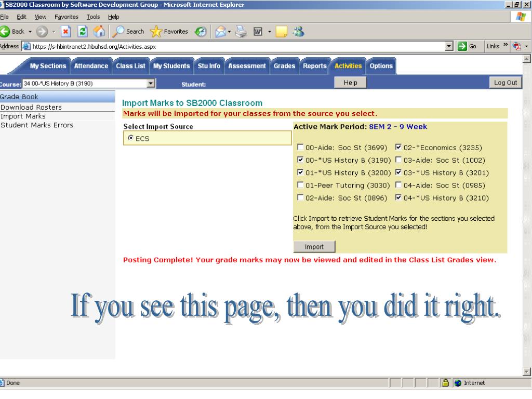Click the Messenger people icon

pyautogui.click(x=299, y=32)
